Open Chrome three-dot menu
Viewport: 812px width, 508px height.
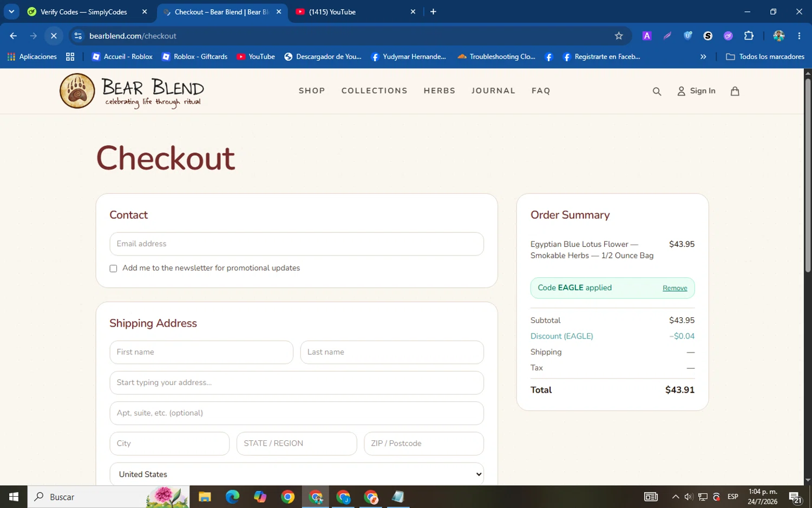799,36
